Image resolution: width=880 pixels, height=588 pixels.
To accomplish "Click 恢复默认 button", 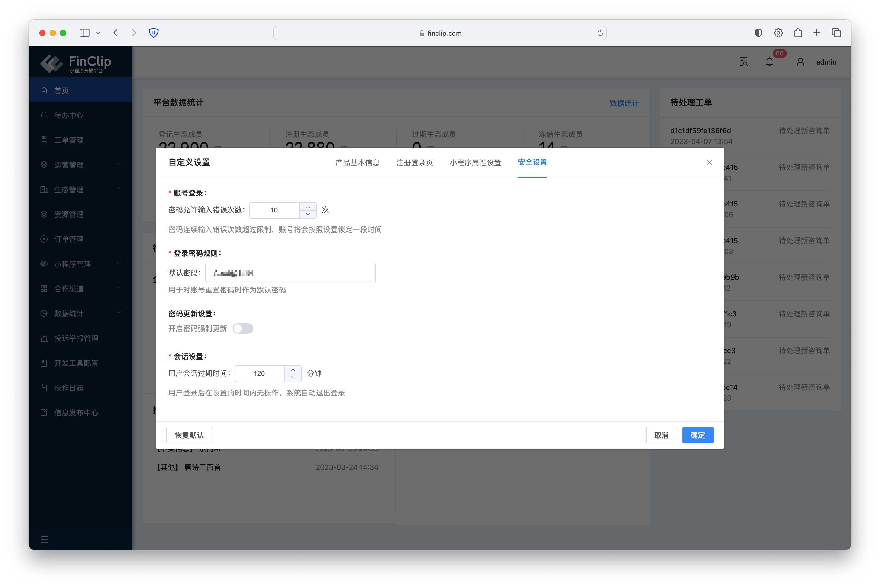I will coord(189,435).
